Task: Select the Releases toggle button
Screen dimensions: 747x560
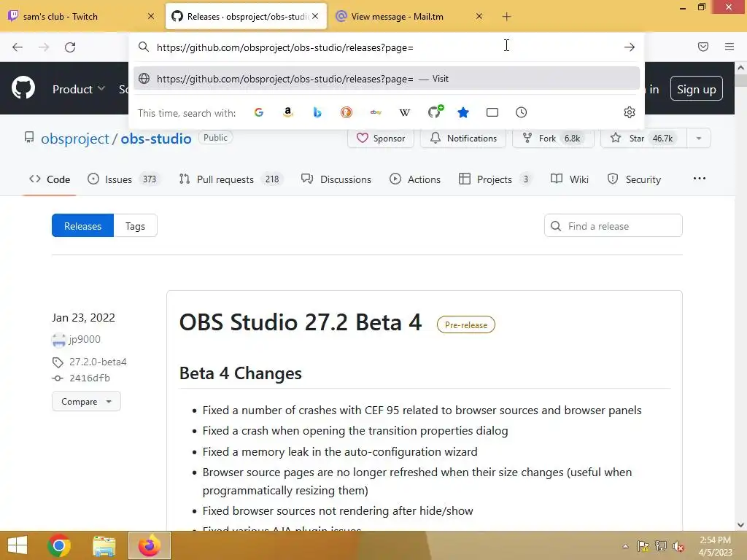Action: 83,226
